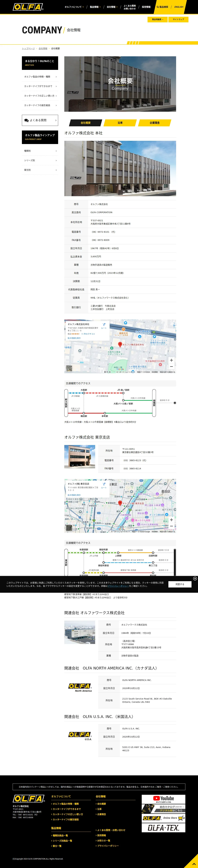Zoom in on the Osaka headquarters map
The height and width of the screenshot is (868, 198).
171,360
